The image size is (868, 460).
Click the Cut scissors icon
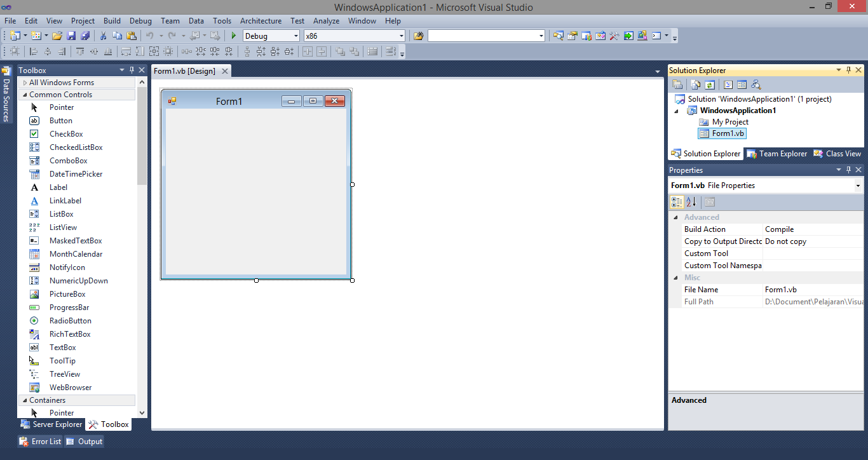point(103,36)
